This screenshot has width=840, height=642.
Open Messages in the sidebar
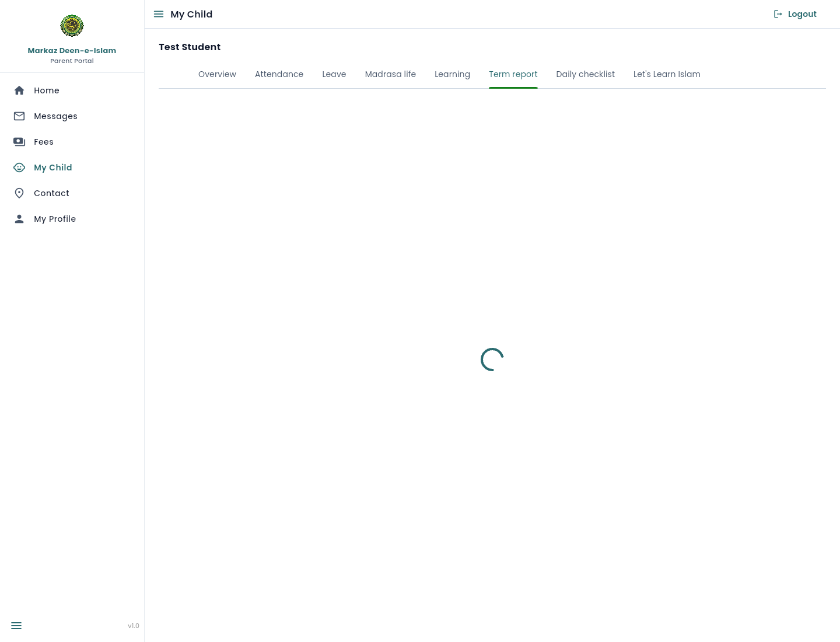tap(72, 116)
